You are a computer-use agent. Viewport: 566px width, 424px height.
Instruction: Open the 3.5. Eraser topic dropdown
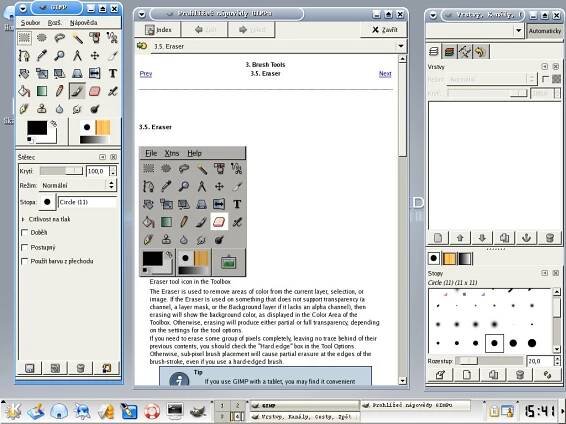(401, 46)
